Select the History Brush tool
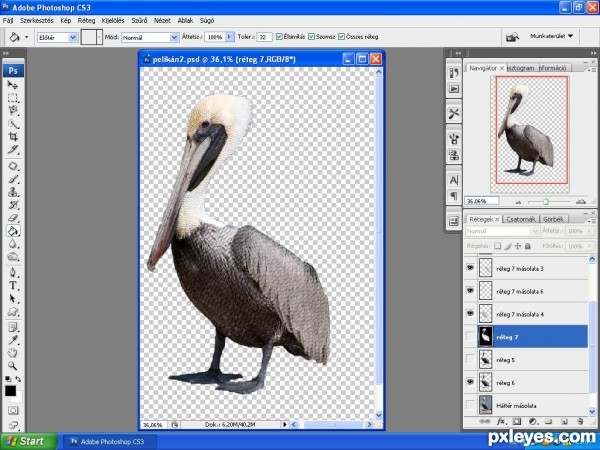 pos(13,205)
